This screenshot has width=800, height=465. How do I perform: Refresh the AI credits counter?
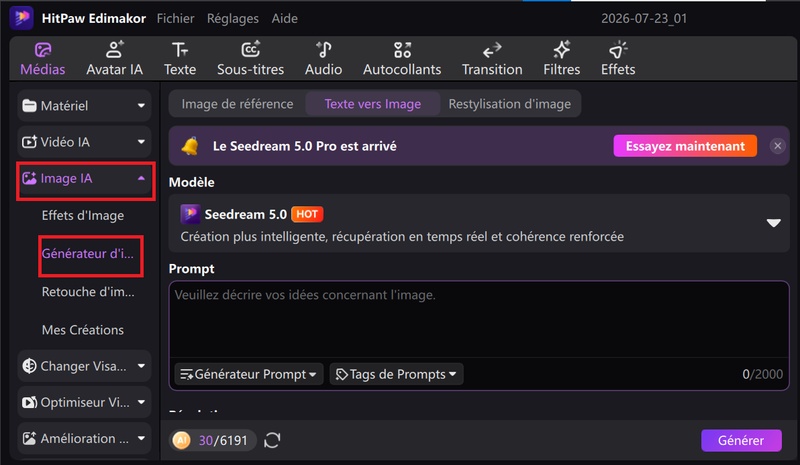pyautogui.click(x=272, y=440)
